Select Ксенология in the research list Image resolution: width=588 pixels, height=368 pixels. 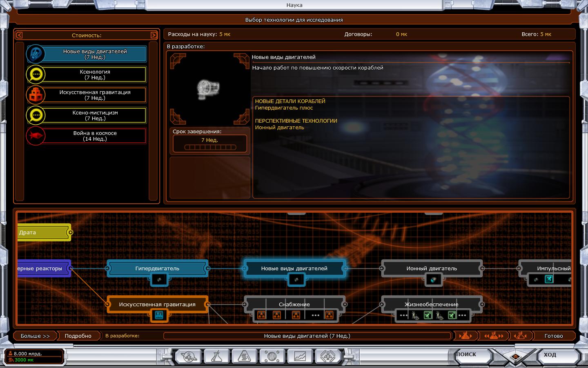click(x=95, y=74)
